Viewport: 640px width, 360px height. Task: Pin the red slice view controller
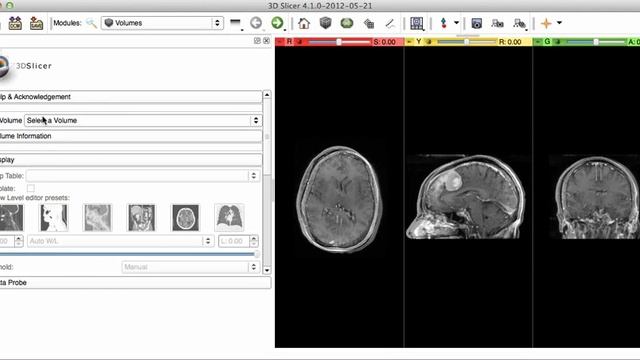pos(280,42)
